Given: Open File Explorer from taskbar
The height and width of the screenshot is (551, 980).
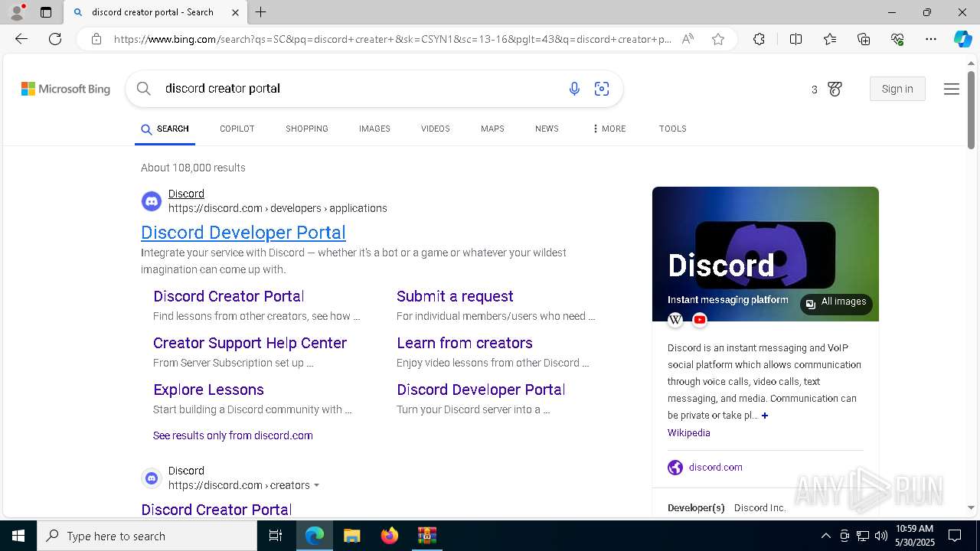Looking at the screenshot, I should point(351,536).
